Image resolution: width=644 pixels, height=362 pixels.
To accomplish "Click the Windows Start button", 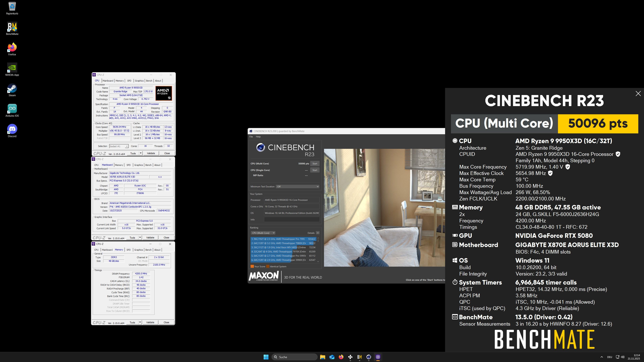I will [266, 357].
